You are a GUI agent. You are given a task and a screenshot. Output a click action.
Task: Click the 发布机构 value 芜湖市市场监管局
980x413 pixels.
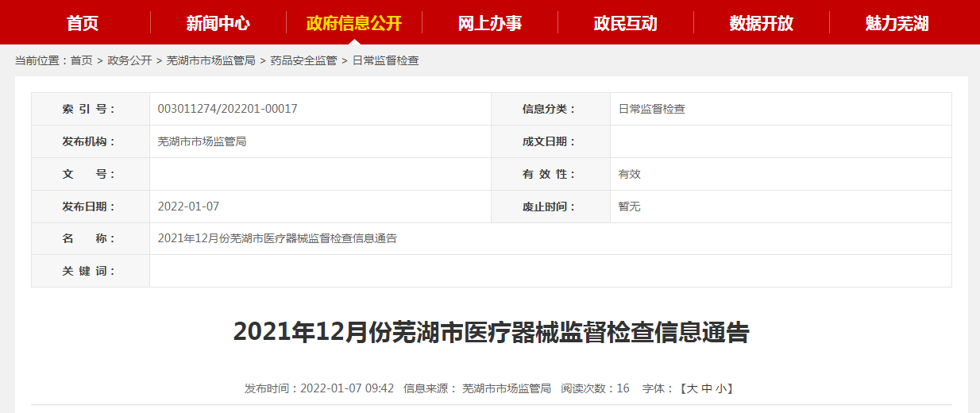pos(203,141)
